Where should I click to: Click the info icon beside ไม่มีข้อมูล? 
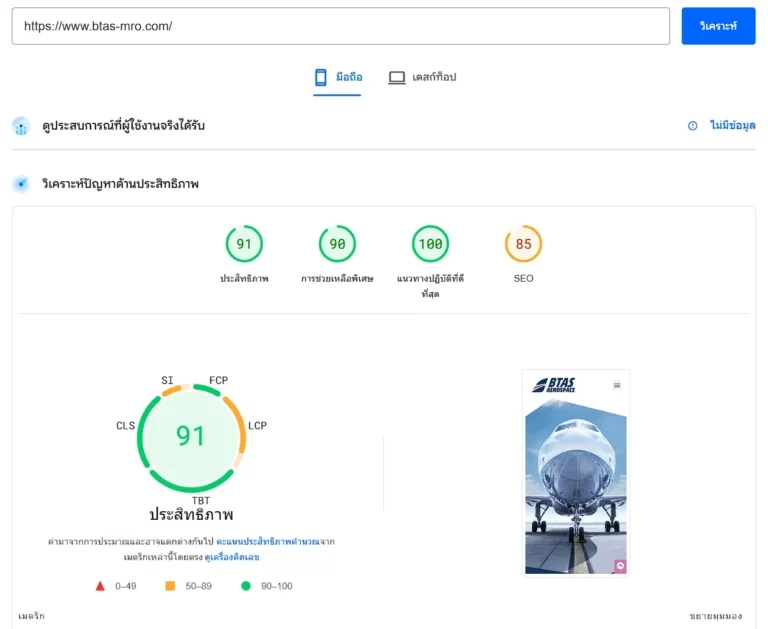click(693, 126)
